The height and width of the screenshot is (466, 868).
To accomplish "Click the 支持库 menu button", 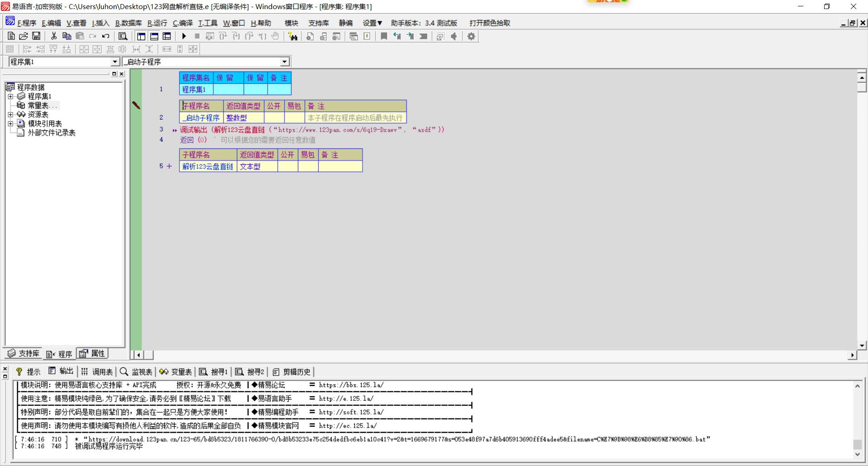I will (319, 23).
